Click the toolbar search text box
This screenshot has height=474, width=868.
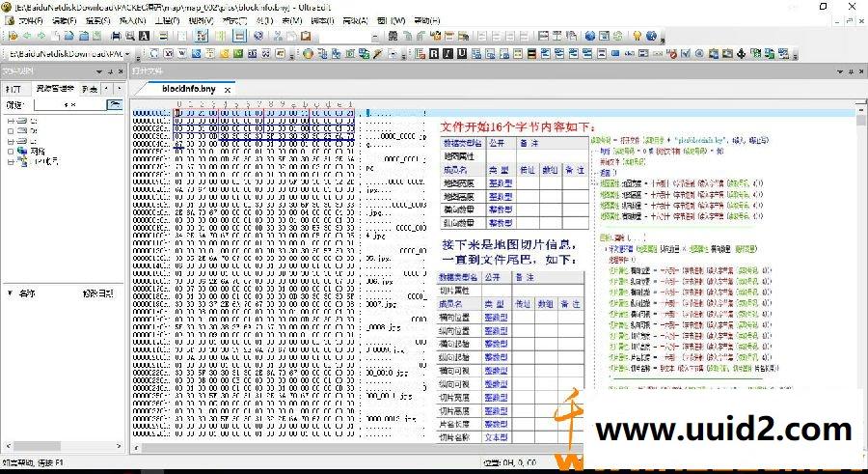(344, 36)
